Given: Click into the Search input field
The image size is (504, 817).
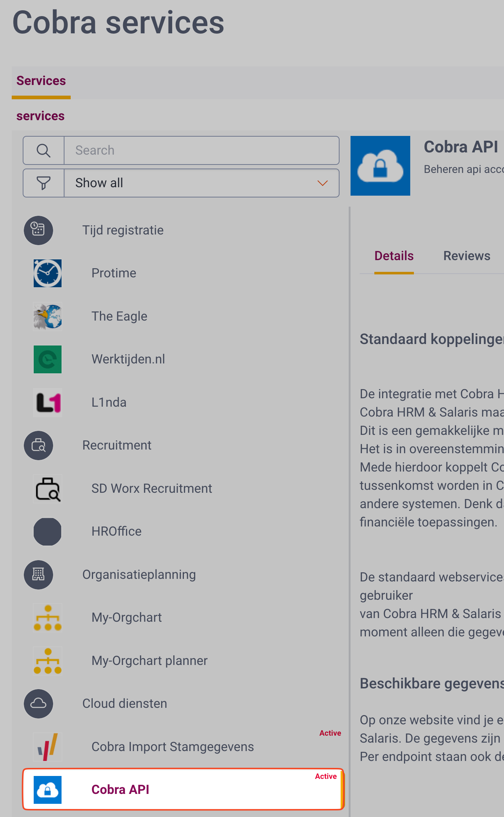Looking at the screenshot, I should pyautogui.click(x=201, y=151).
